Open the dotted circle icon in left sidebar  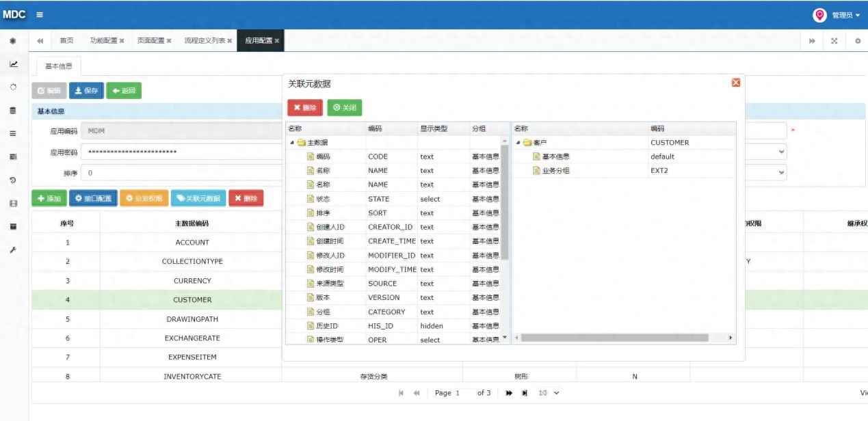(x=13, y=87)
